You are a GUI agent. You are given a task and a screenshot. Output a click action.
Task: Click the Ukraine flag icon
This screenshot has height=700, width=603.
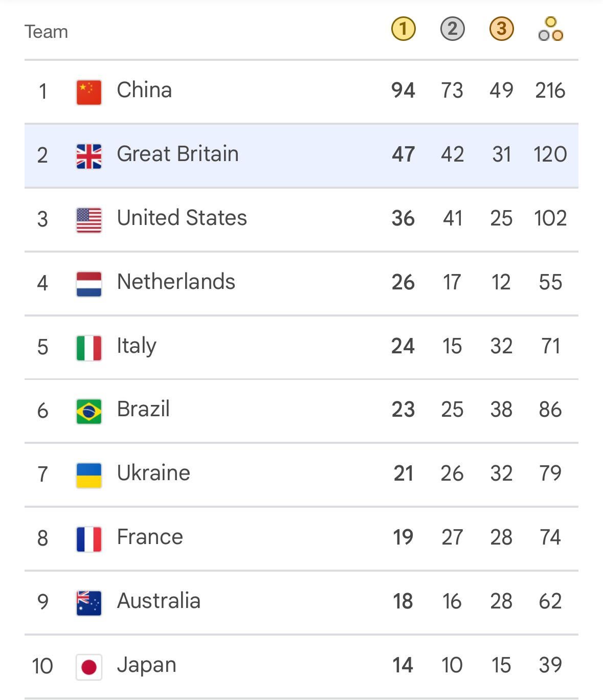coord(89,475)
